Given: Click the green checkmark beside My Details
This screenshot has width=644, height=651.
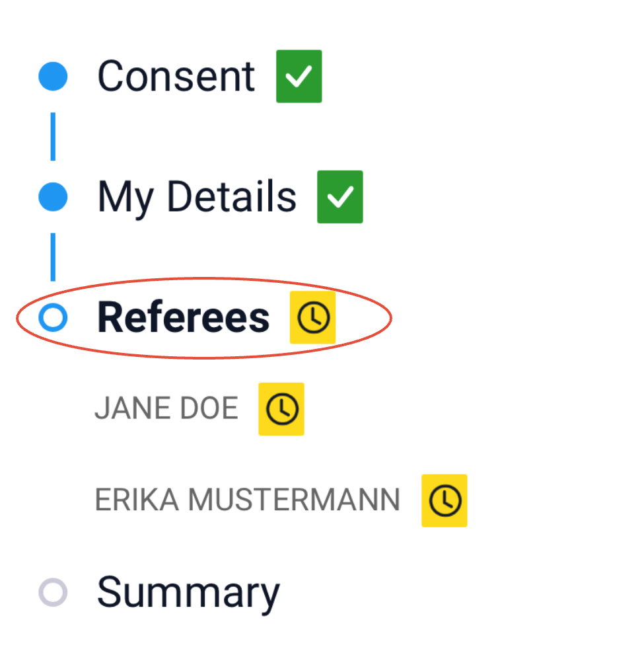Looking at the screenshot, I should 340,196.
